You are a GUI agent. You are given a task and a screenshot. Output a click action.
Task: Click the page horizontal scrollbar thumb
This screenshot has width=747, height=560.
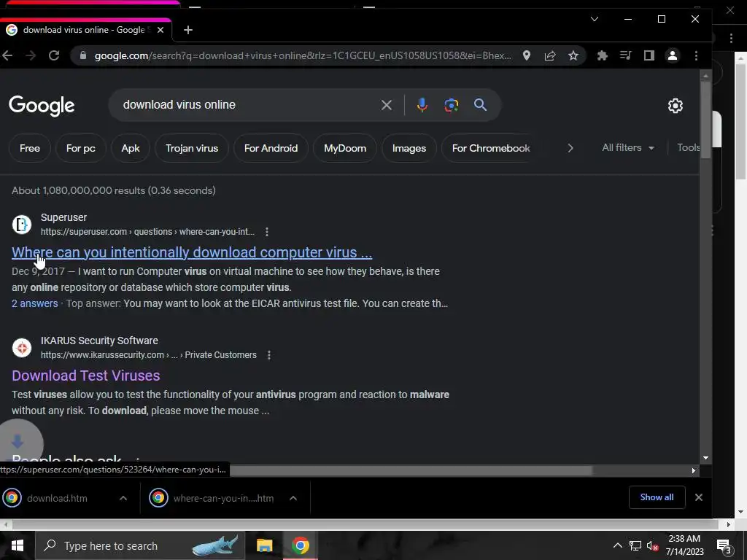(410, 470)
